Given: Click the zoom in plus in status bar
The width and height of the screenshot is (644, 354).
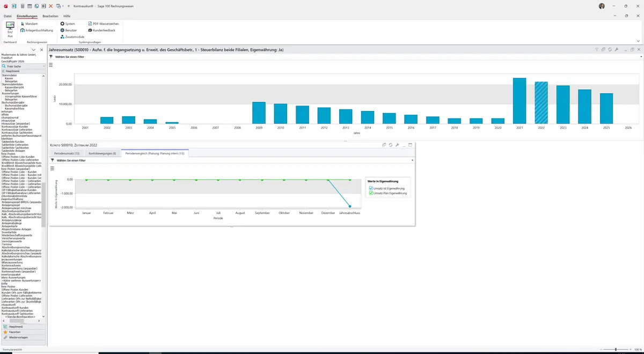Looking at the screenshot, I should click(630, 349).
